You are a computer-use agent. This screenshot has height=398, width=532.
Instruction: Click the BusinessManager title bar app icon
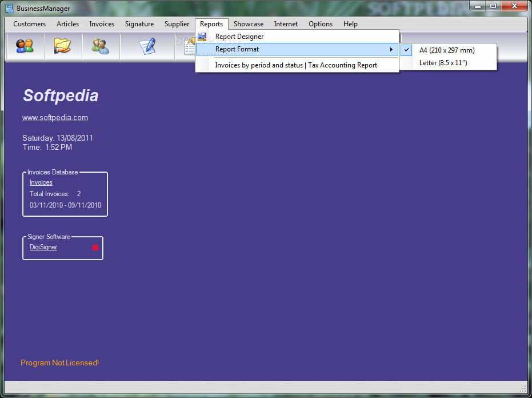point(10,8)
